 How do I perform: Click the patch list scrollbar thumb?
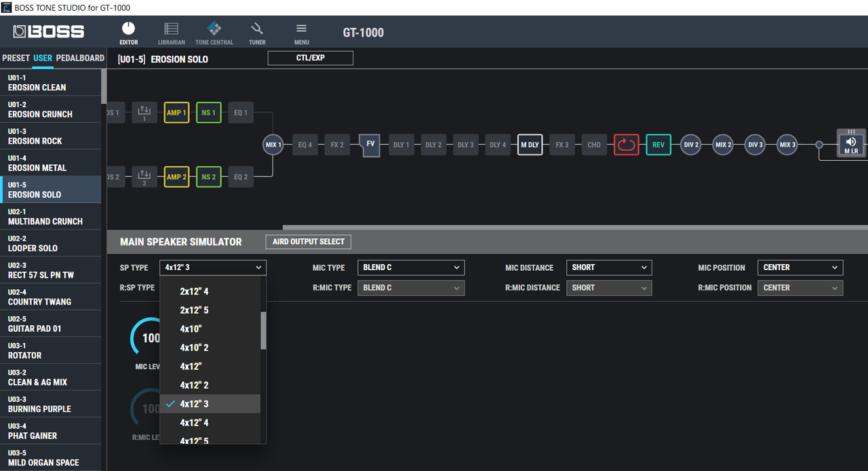[104, 86]
